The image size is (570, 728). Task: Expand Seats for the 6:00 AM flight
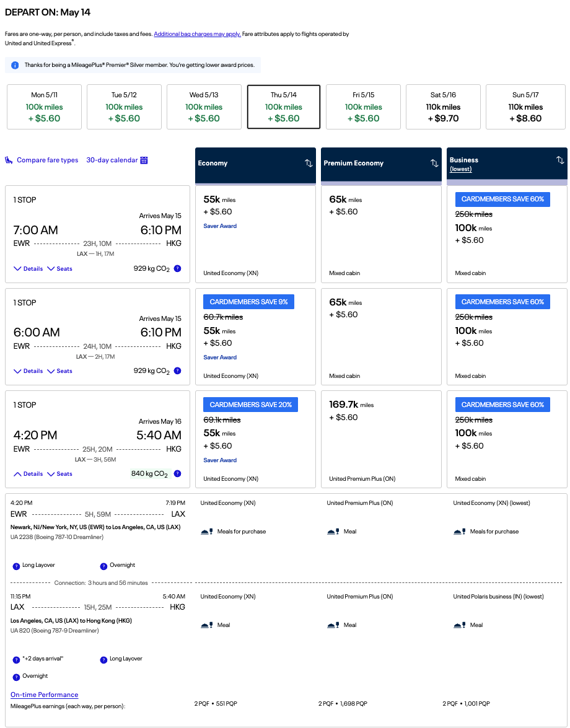click(60, 371)
